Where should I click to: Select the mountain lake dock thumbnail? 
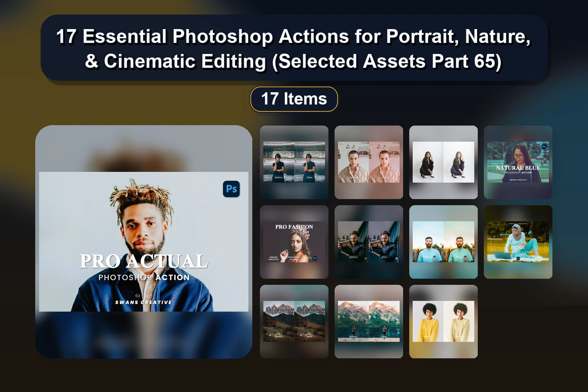369,322
